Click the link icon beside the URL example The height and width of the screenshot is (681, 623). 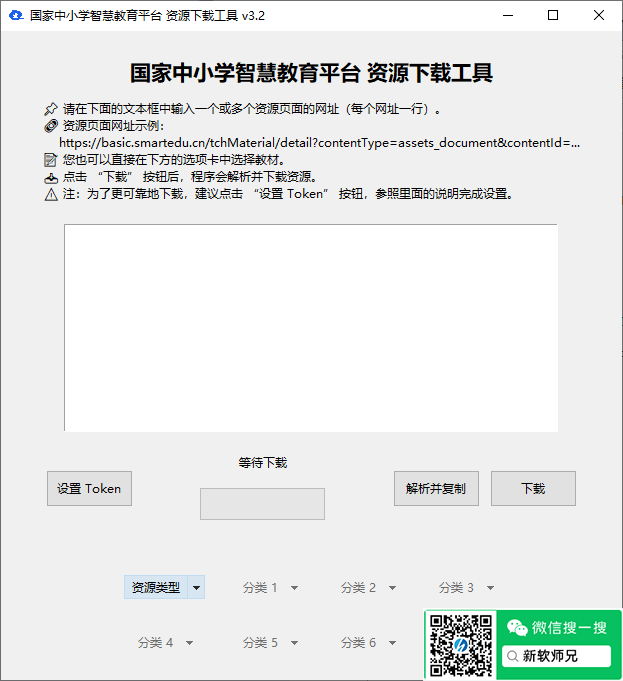click(x=51, y=126)
